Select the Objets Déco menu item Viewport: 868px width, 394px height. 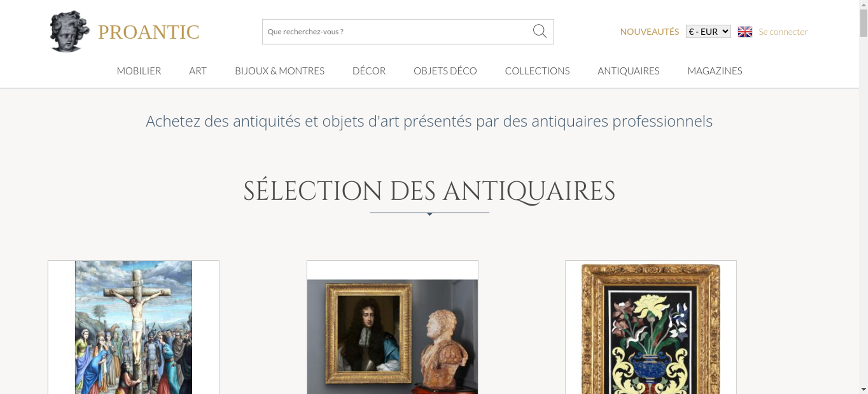click(x=445, y=71)
